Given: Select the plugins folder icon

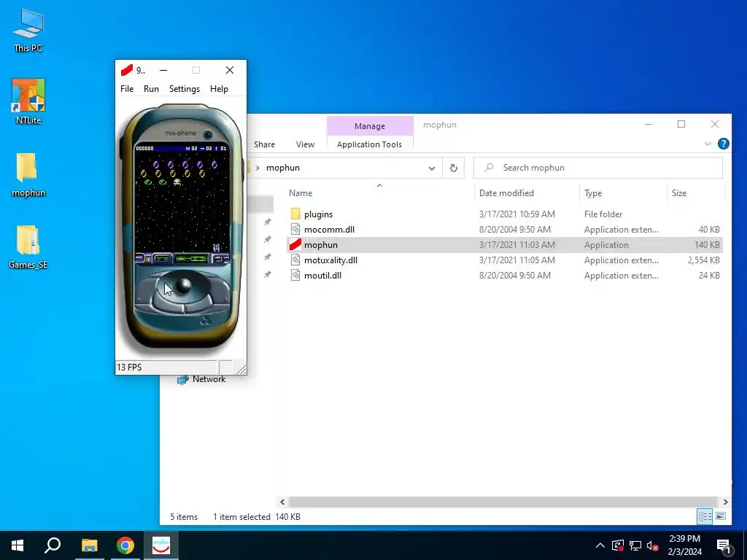Looking at the screenshot, I should (295, 214).
